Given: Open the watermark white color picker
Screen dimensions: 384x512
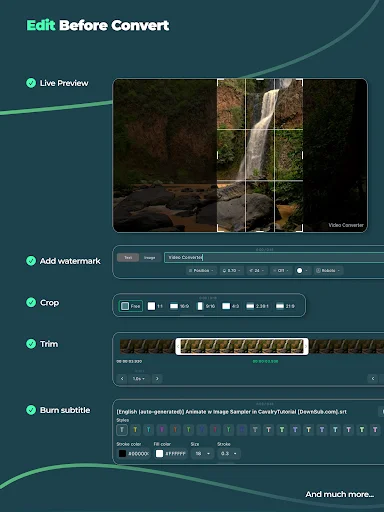Looking at the screenshot, I should 302,271.
